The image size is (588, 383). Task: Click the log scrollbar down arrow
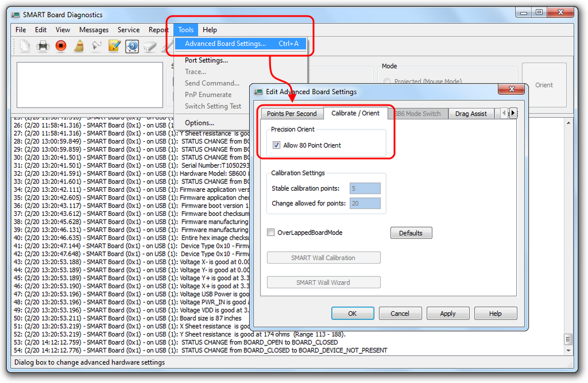click(x=569, y=351)
